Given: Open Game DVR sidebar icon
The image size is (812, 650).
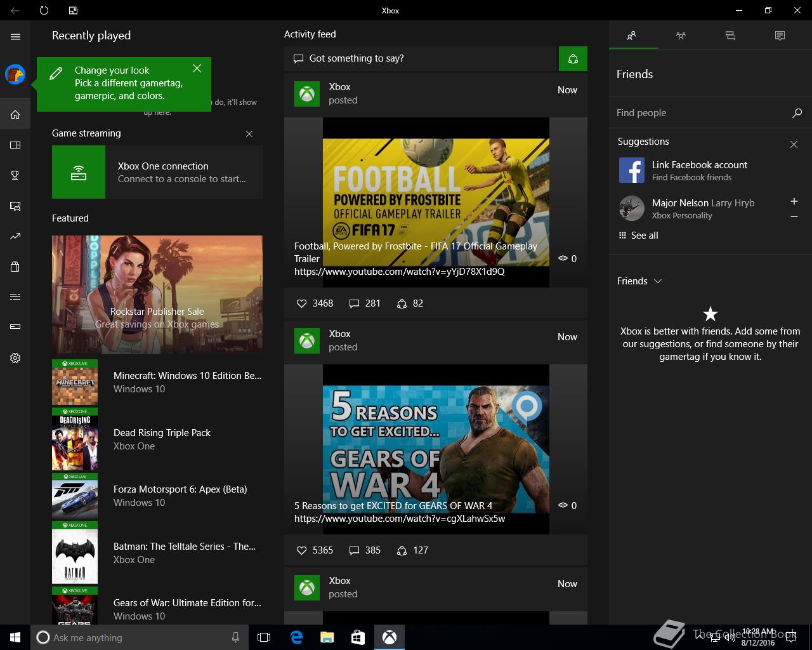Looking at the screenshot, I should tap(15, 206).
